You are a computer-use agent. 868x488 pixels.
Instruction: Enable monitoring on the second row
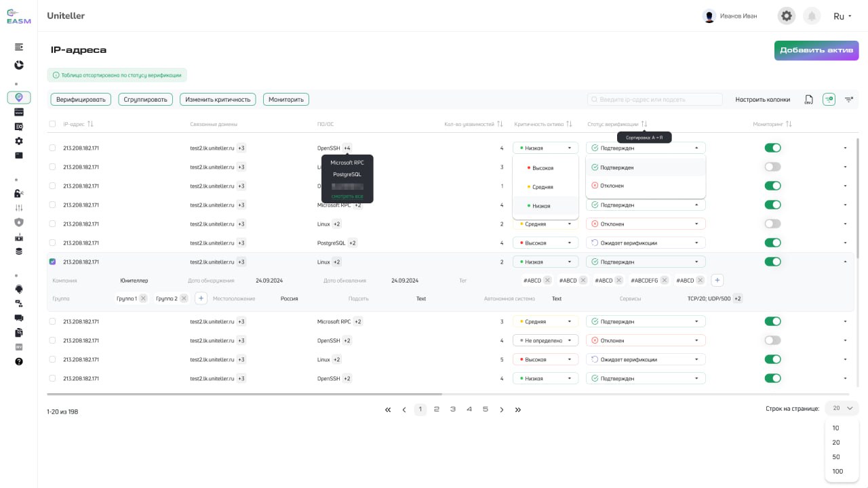[x=772, y=167]
